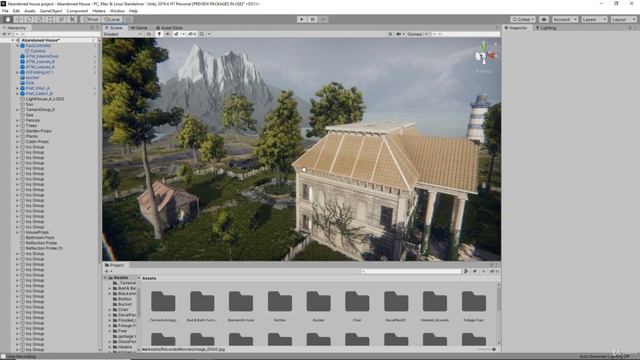The height and width of the screenshot is (360, 640).
Task: Open the Layout dropdown
Action: pyautogui.click(x=623, y=19)
